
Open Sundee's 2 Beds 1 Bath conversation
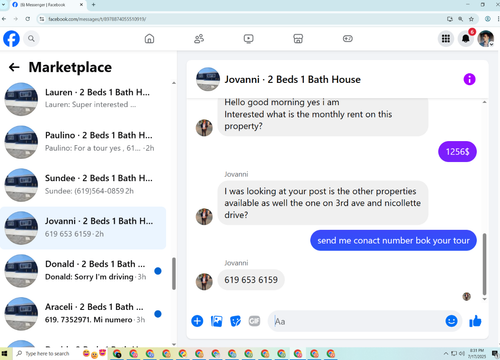[83, 185]
